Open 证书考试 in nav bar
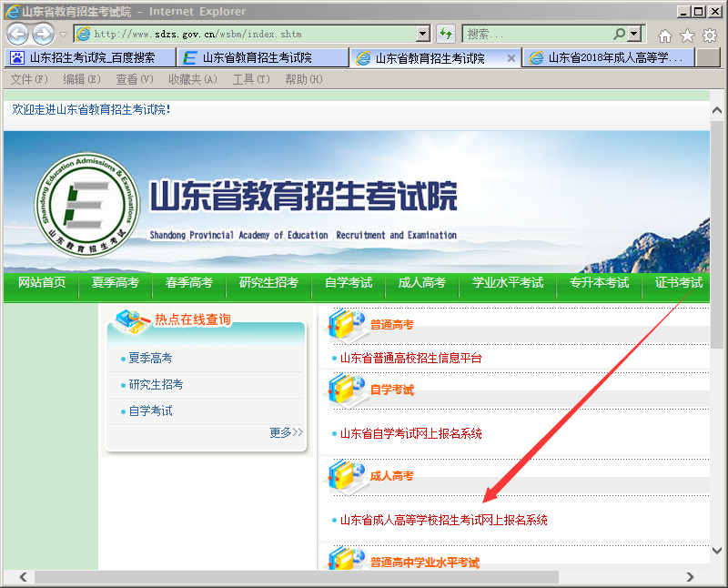This screenshot has width=728, height=588. pyautogui.click(x=678, y=282)
